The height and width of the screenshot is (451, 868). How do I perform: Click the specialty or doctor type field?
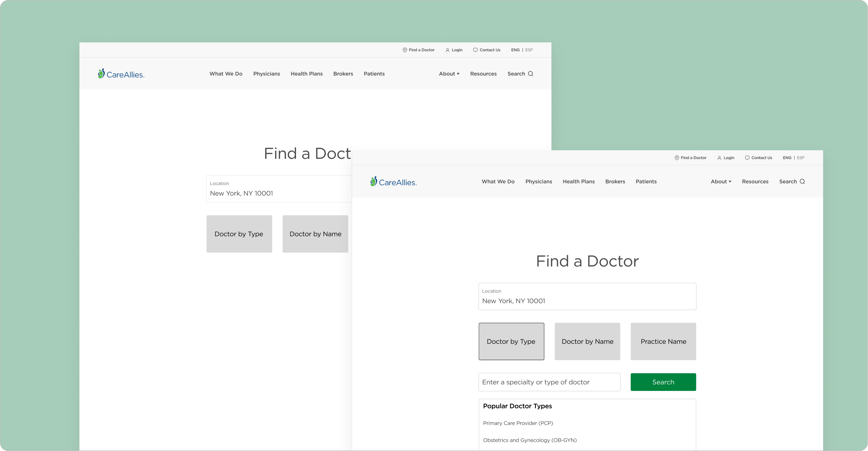[x=549, y=382]
